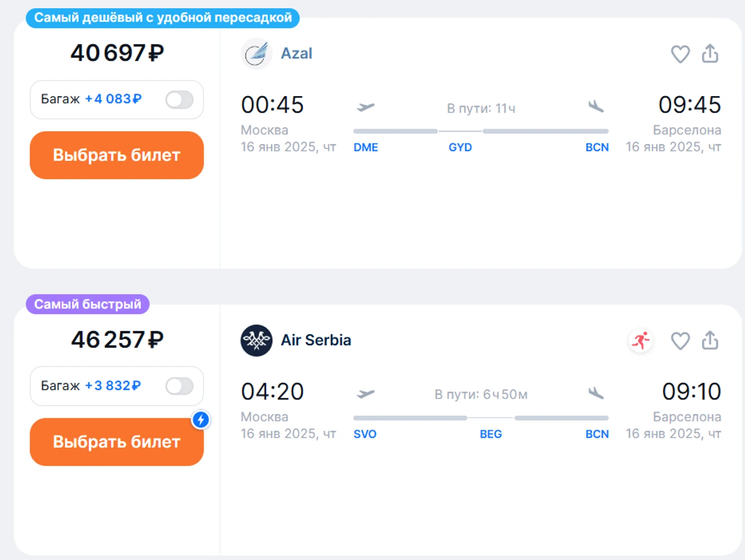Image resolution: width=745 pixels, height=560 pixels.
Task: Click the blue lightning badge icon
Action: click(x=201, y=420)
